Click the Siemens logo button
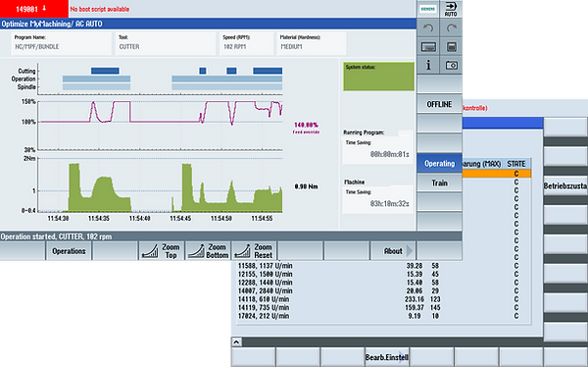 428,9
